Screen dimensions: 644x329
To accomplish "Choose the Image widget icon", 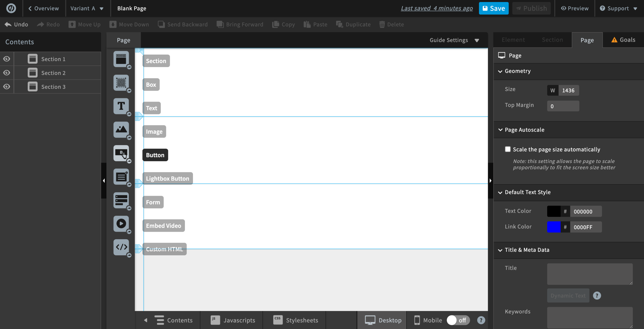I will click(x=121, y=130).
